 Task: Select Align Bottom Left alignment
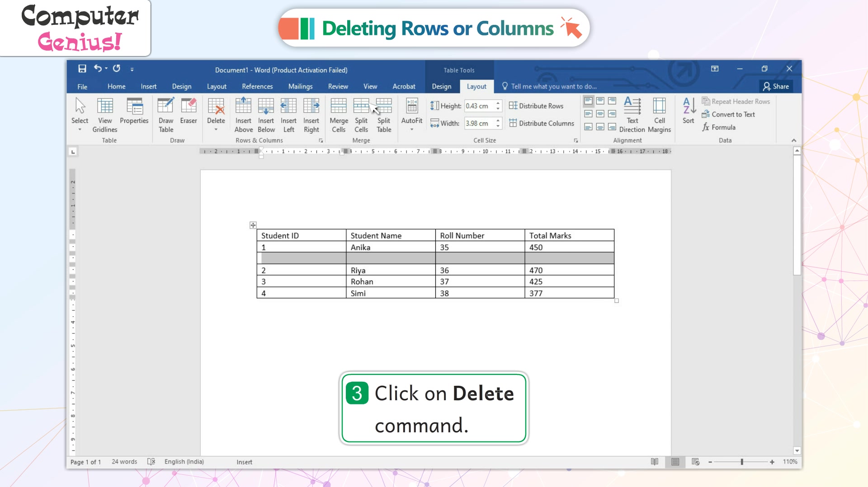[588, 127]
